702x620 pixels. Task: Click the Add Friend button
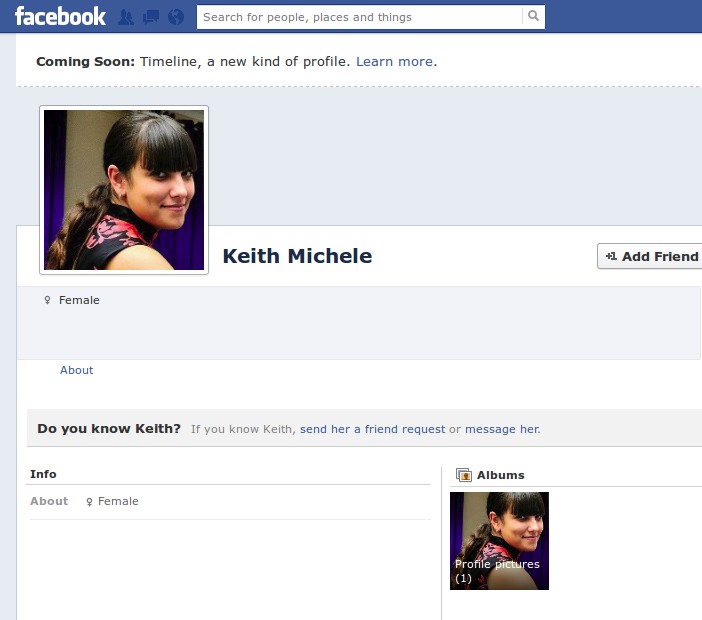pos(651,256)
